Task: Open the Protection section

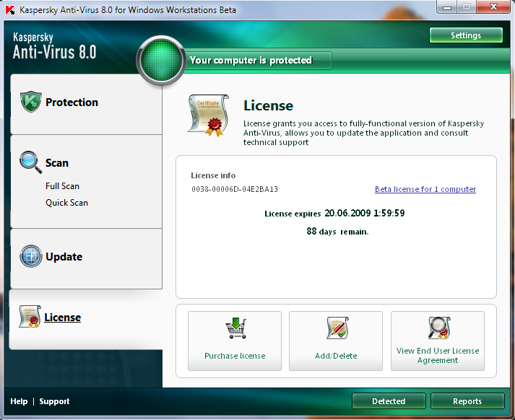Action: [72, 102]
